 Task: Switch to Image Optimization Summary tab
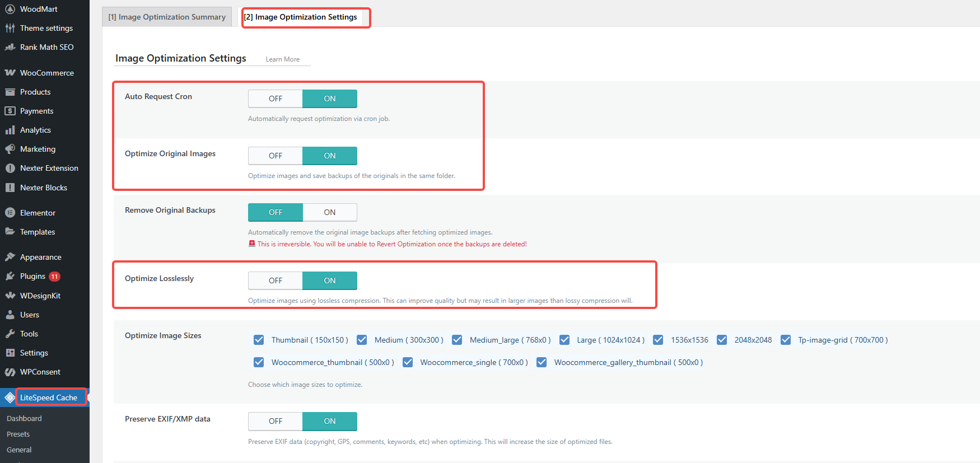coord(167,17)
